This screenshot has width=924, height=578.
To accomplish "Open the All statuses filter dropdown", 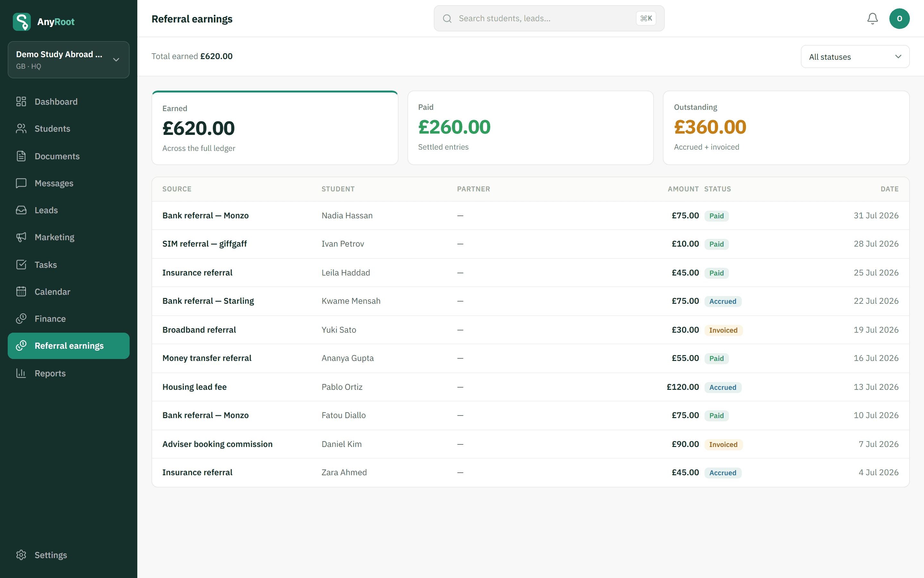I will coord(855,57).
